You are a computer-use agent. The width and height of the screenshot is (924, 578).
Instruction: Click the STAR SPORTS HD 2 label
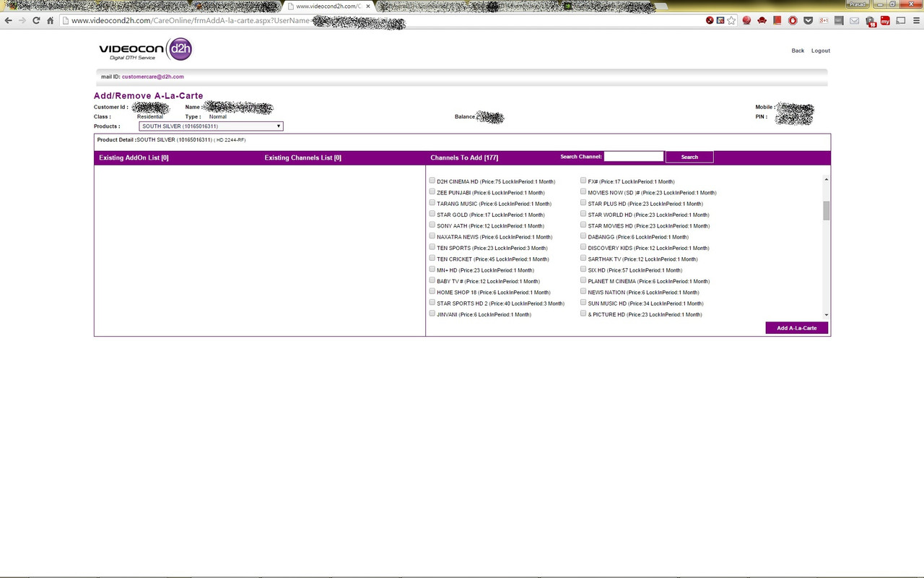(501, 303)
